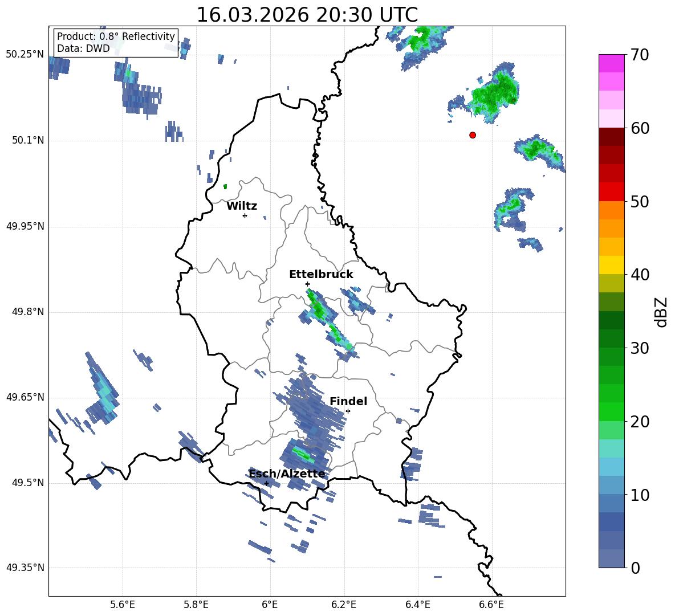The image size is (675, 616).
Task: Click the Esch/Alzette city label
Action: click(x=287, y=474)
